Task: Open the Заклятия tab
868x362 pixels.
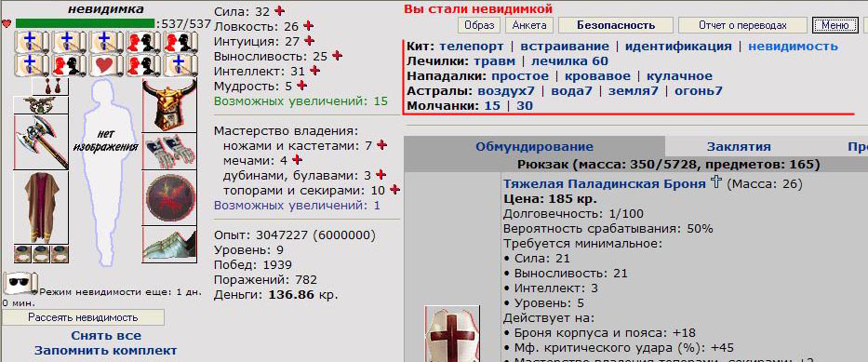Action: 739,147
